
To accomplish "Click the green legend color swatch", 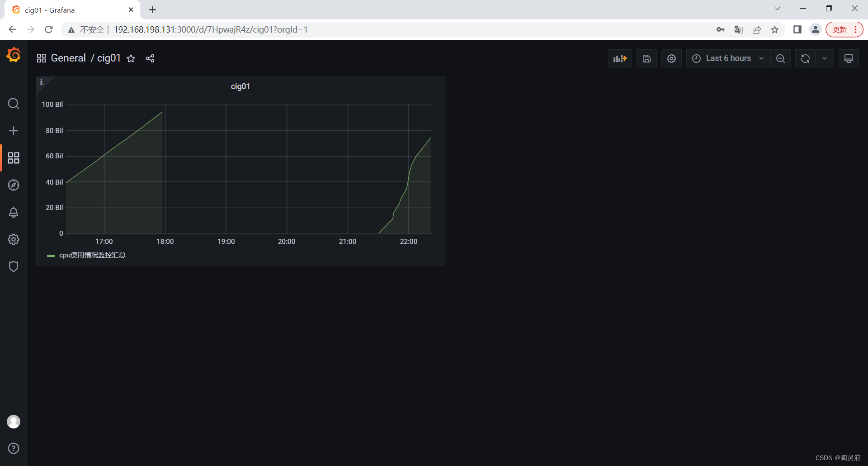I will [51, 256].
